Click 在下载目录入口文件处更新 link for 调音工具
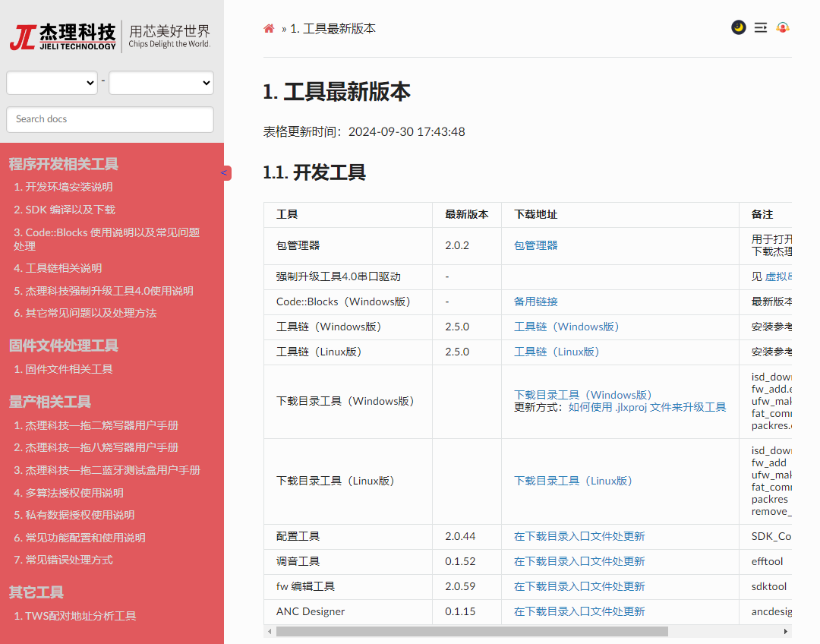 click(579, 561)
